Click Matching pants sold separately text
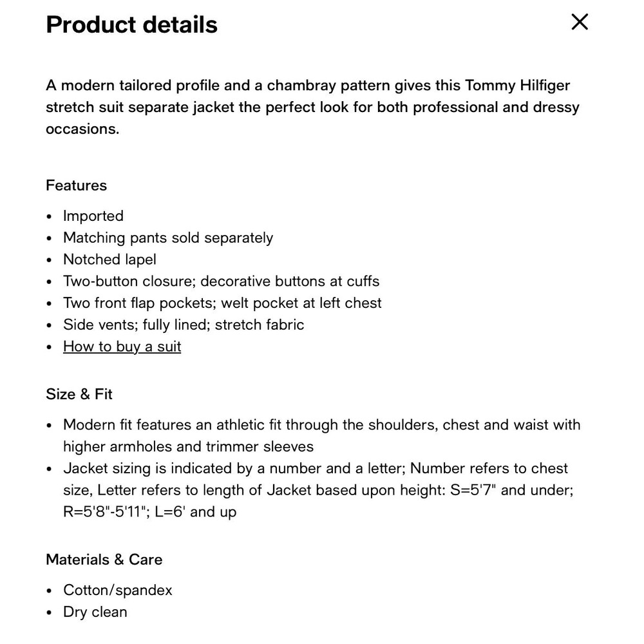Viewport: 644px width, 644px height. coord(168,238)
